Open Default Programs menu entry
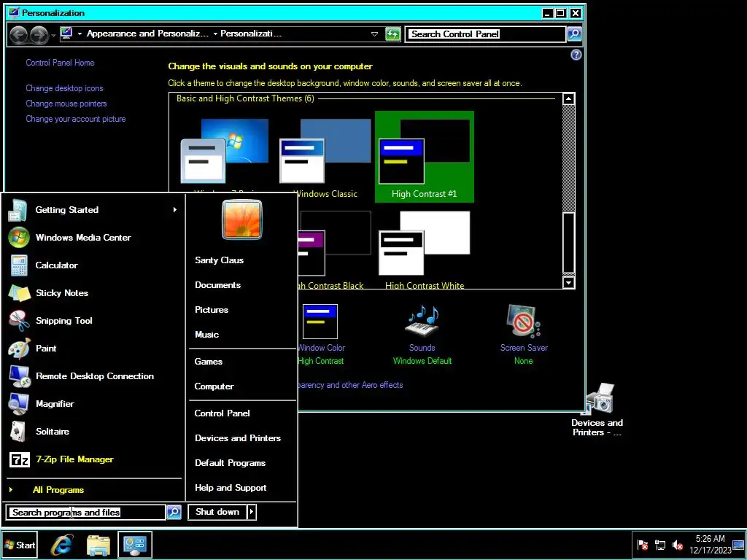The height and width of the screenshot is (560, 747). pos(230,463)
